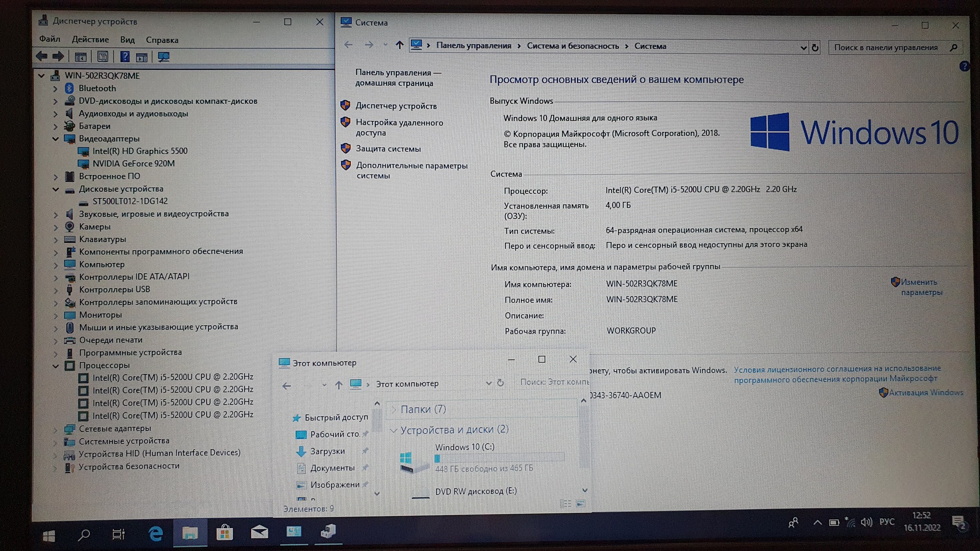The image size is (980, 551).
Task: Select Intel(R) HD Graphics 5500 adapter
Action: click(x=140, y=151)
